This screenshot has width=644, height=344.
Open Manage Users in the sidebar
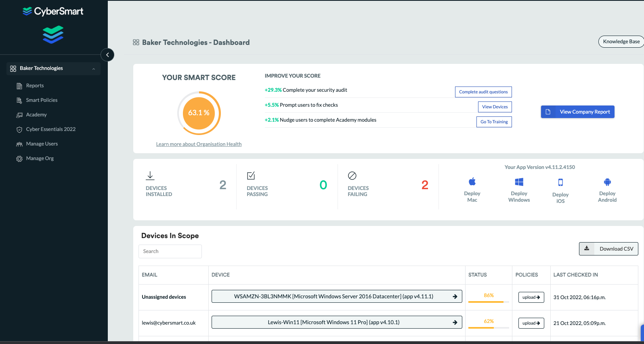coord(42,144)
